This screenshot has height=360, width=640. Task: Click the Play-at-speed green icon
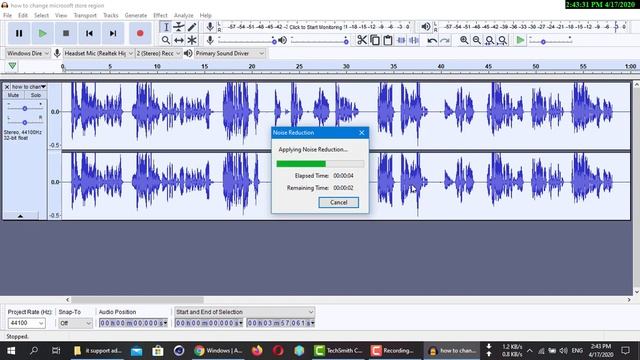coord(520,40)
